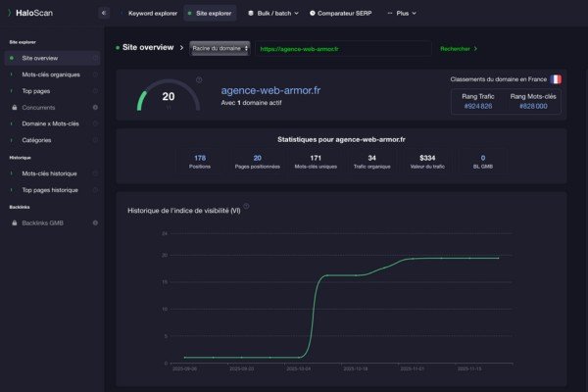Click the help icon on Site overview row

[95, 58]
